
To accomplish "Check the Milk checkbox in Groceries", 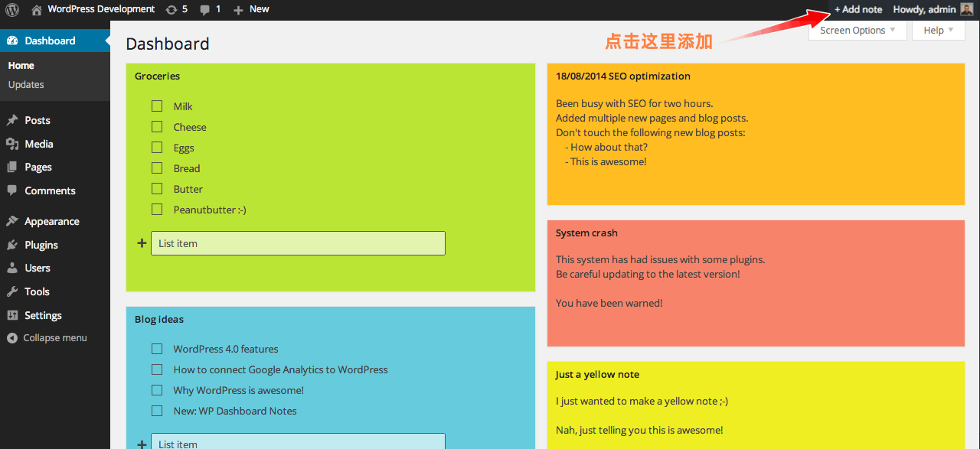I will (157, 106).
